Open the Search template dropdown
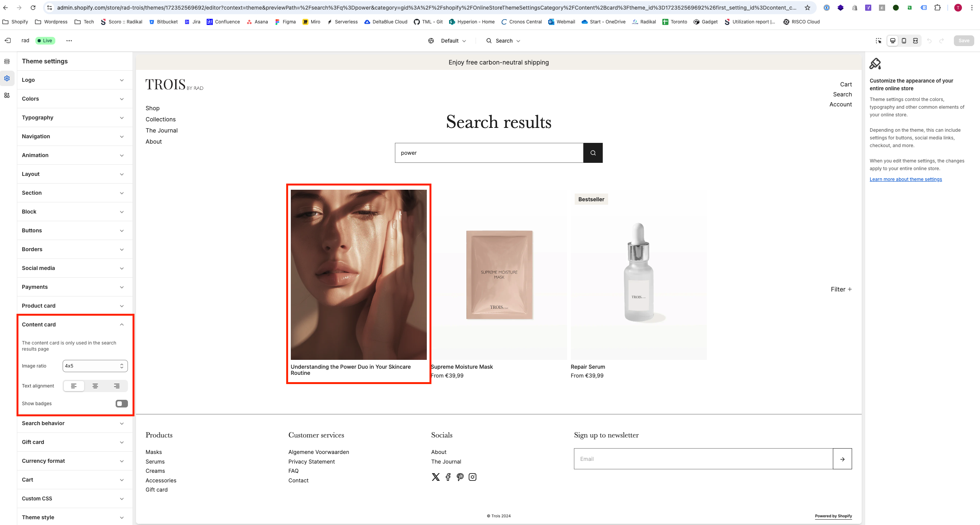The width and height of the screenshot is (980, 525). click(503, 41)
